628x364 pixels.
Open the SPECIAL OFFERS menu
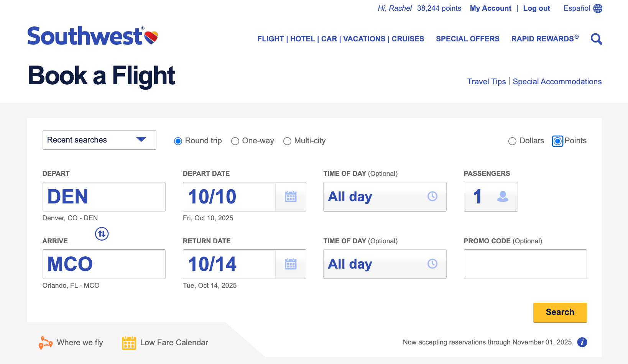pyautogui.click(x=468, y=39)
